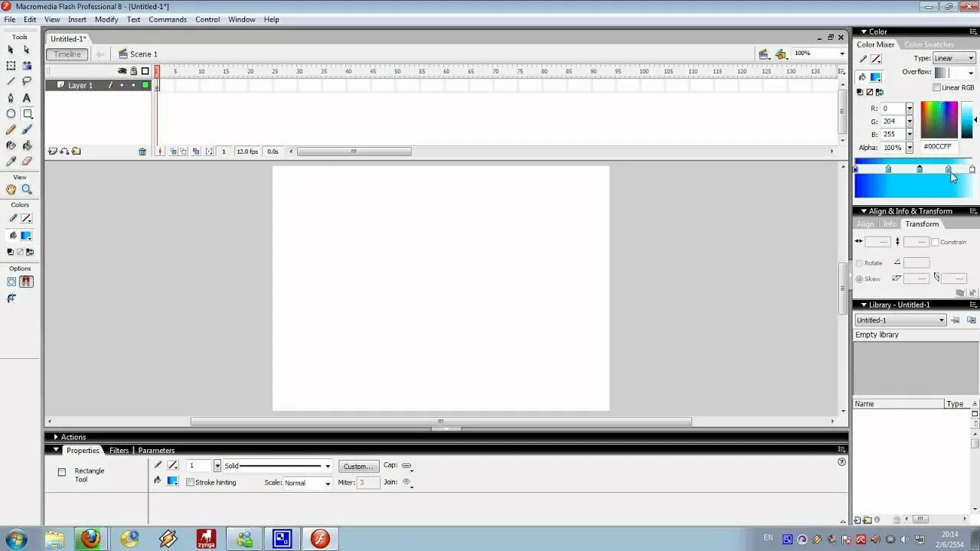
Task: Collapse the Color panel
Action: [x=864, y=31]
